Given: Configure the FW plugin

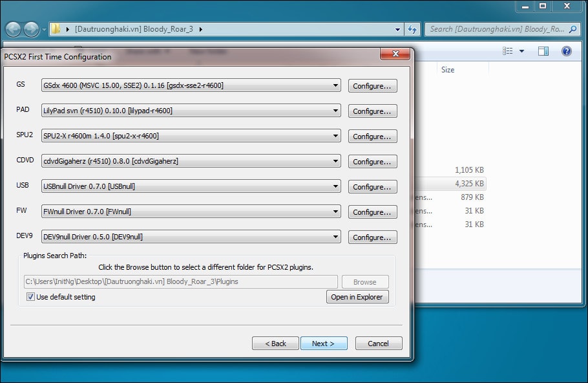Looking at the screenshot, I should (x=372, y=212).
